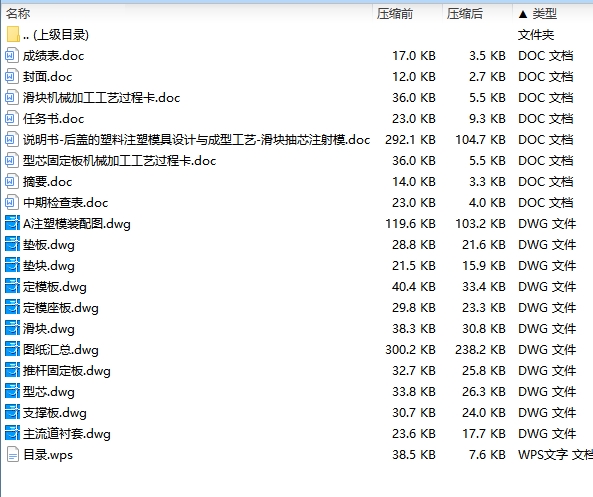Click the DWG icon beside 定模座板.dwg
Screen dimensions: 593x497
[x=12, y=308]
